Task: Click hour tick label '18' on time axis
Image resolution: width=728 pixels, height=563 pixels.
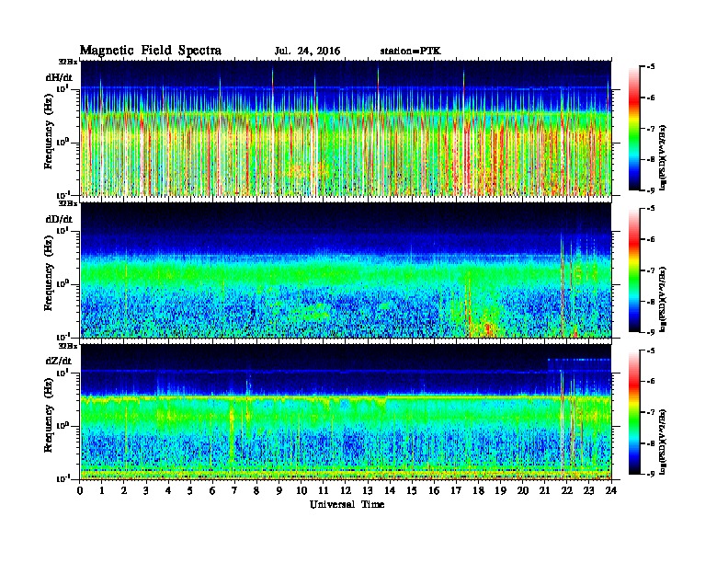Action: click(478, 491)
